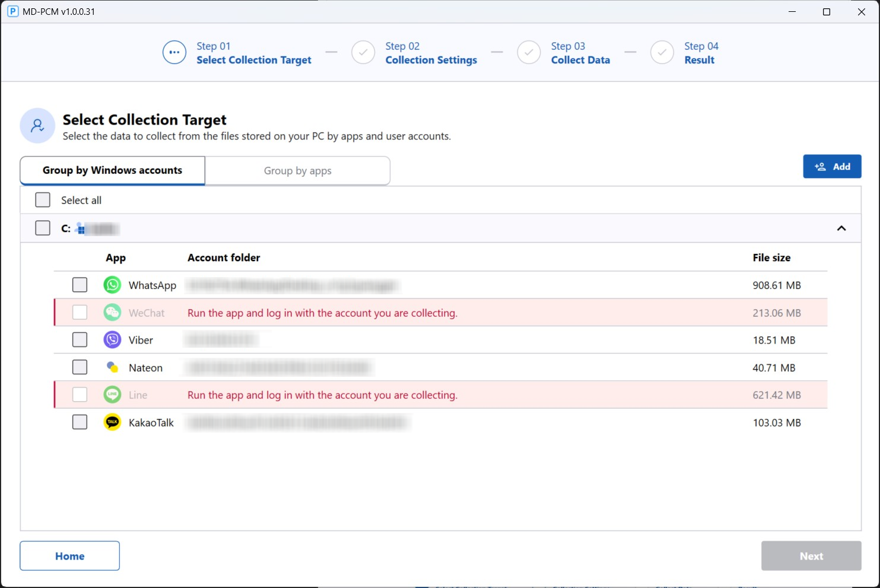880x588 pixels.
Task: Click the Select all label text
Action: 81,200
